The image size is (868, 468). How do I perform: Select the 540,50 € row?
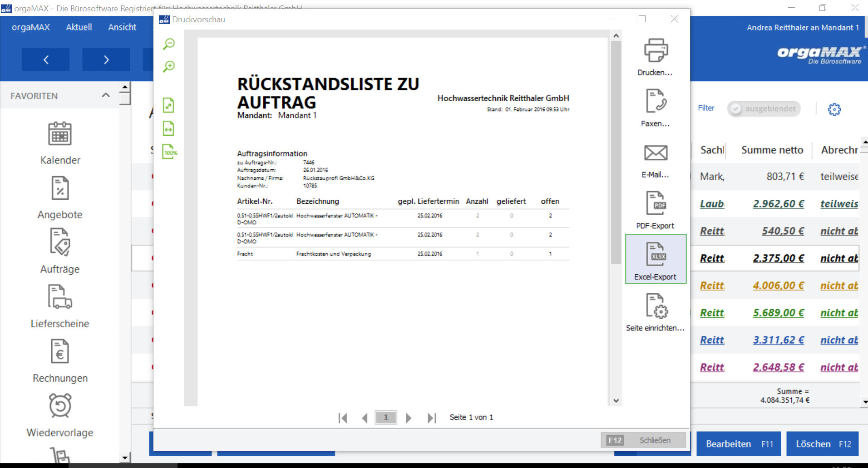(774, 231)
